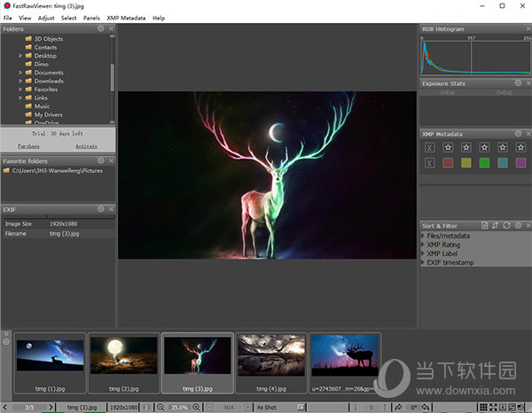
Task: Apply the purple XMP label
Action: point(520,163)
